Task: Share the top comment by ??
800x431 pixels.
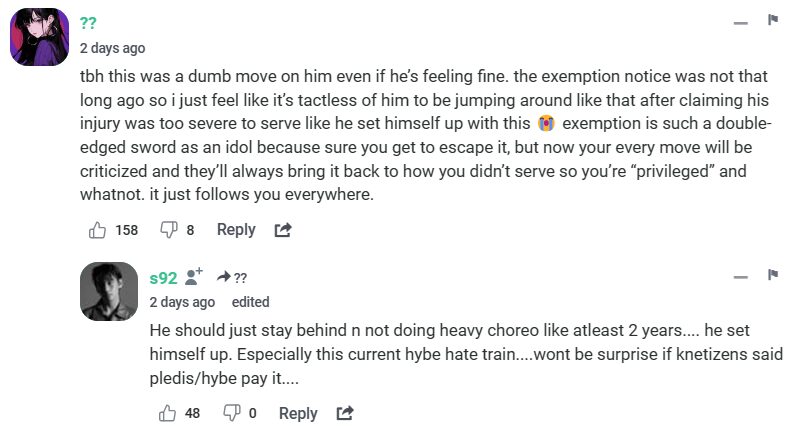Action: 283,230
